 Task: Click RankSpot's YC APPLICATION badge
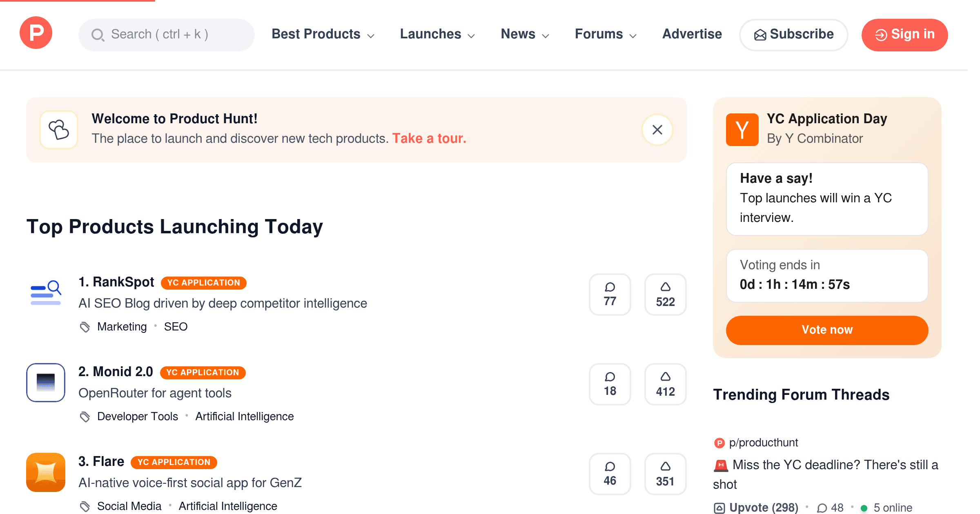[204, 283]
